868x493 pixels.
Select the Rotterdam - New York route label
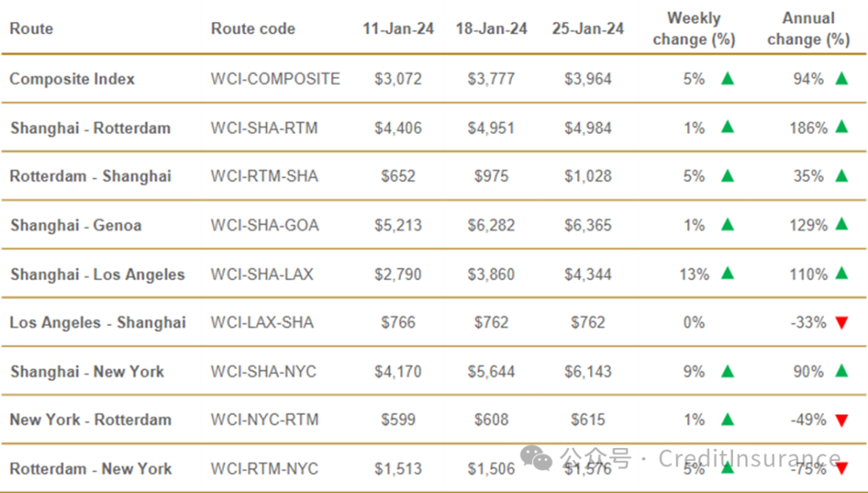[x=91, y=469]
